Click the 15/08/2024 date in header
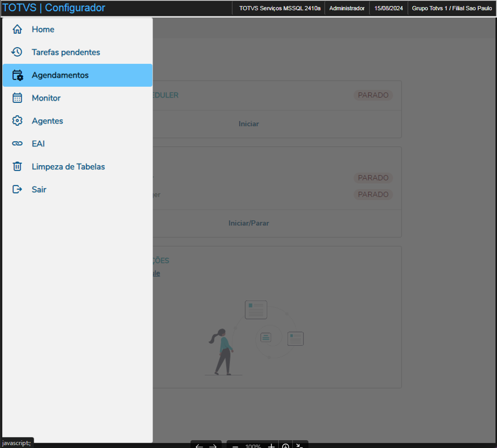 389,8
